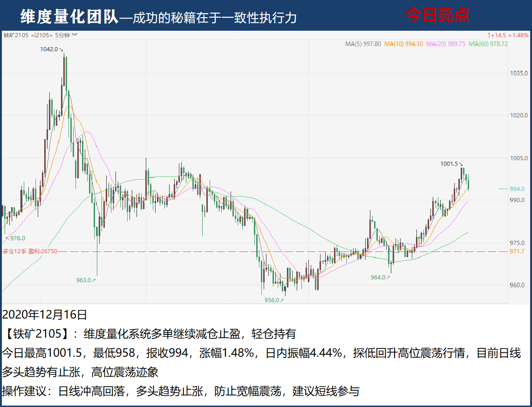Click the 1001.5 recent high marker
The width and height of the screenshot is (532, 407).
[450, 164]
